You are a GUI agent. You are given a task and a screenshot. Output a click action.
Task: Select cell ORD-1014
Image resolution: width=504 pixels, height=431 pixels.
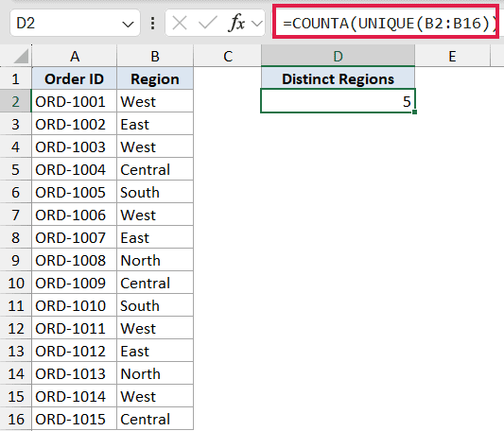(75, 396)
